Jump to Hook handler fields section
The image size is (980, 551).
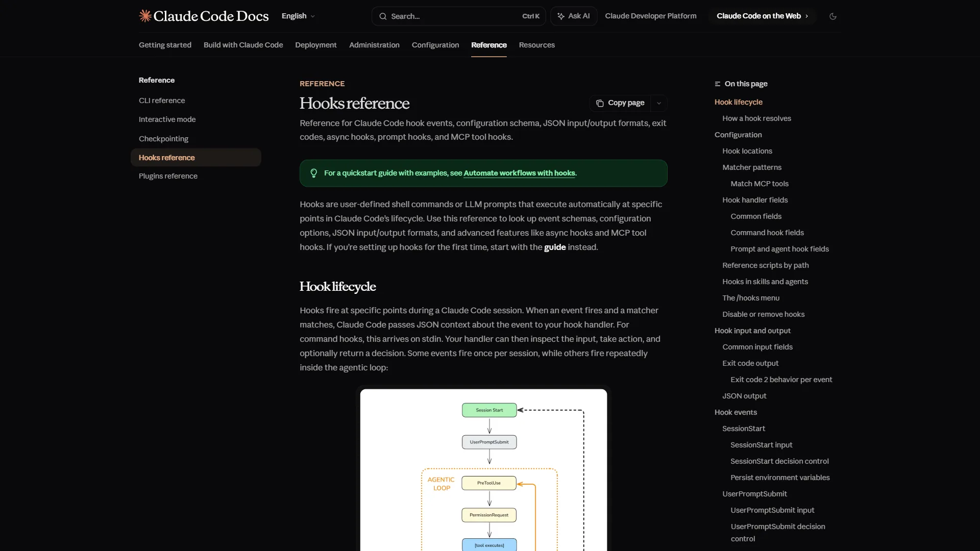click(755, 200)
